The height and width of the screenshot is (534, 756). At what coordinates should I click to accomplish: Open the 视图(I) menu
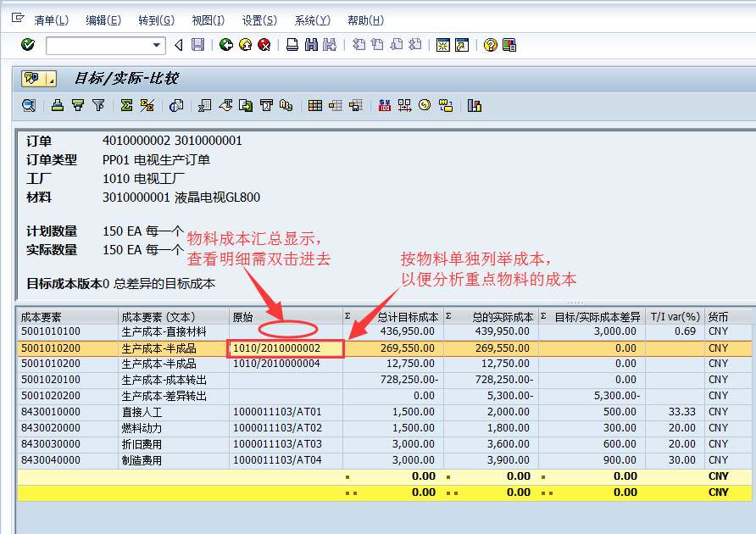coord(208,20)
